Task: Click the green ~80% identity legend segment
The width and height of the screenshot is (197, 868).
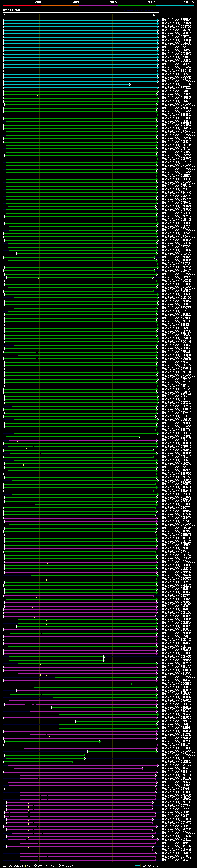Action: click(x=137, y=6)
